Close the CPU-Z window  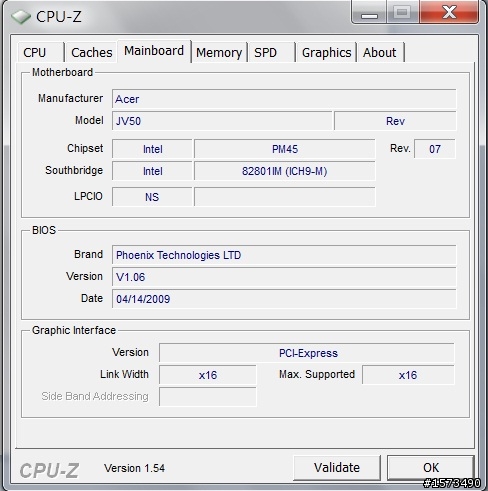click(449, 13)
